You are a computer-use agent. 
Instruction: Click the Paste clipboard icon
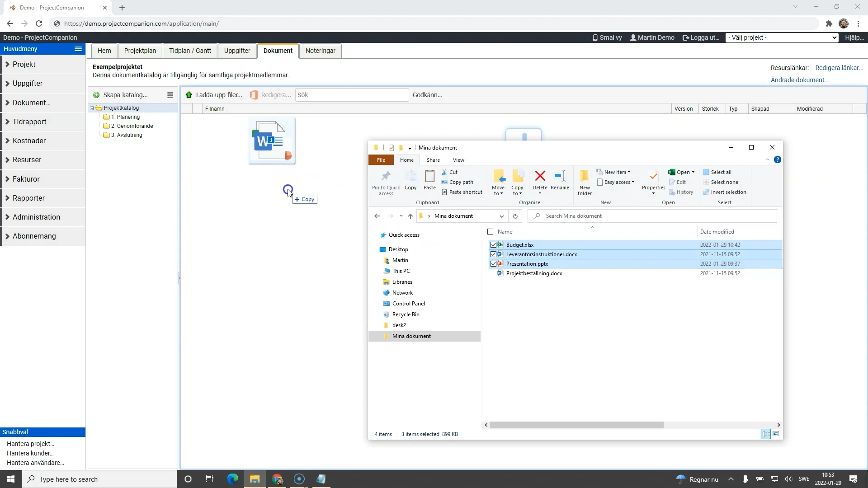[429, 176]
